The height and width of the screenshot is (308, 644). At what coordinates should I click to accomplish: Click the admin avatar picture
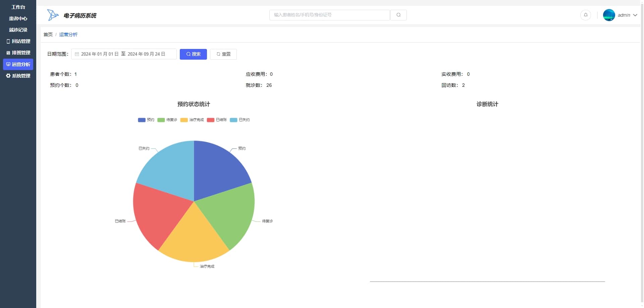tap(609, 15)
